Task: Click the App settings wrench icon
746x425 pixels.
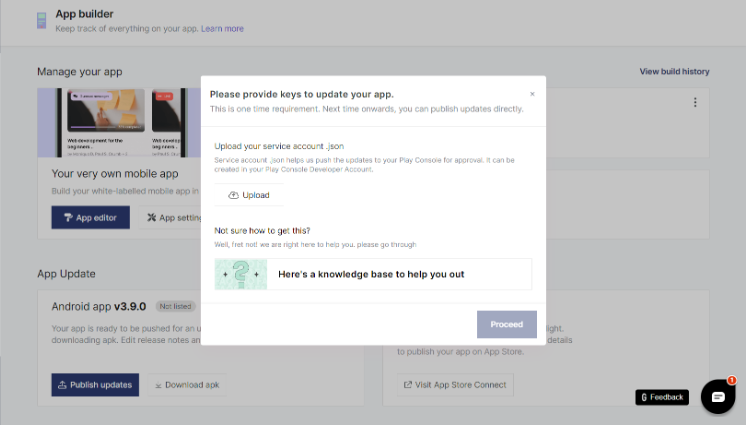Action: 152,217
